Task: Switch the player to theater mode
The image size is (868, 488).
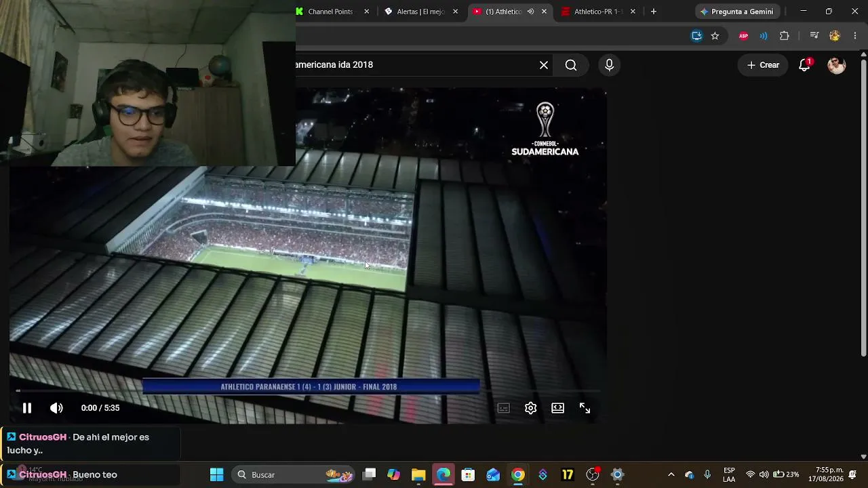Action: 557,408
